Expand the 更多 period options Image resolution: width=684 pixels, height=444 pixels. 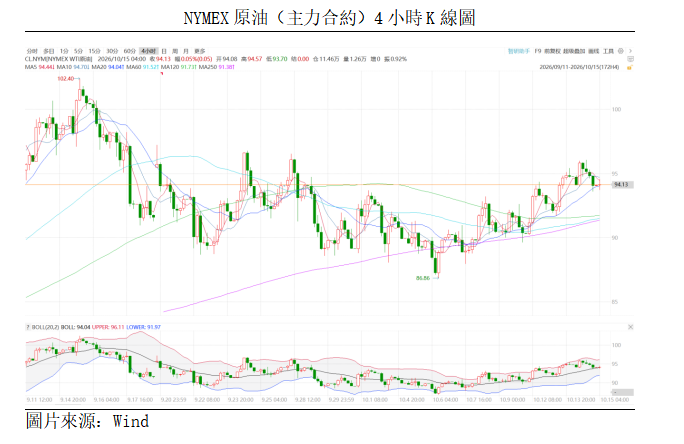pos(199,51)
